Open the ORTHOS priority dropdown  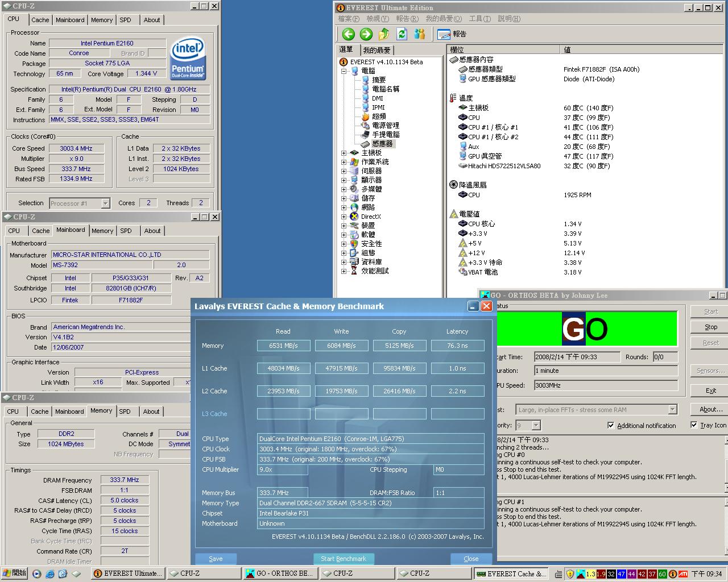536,425
